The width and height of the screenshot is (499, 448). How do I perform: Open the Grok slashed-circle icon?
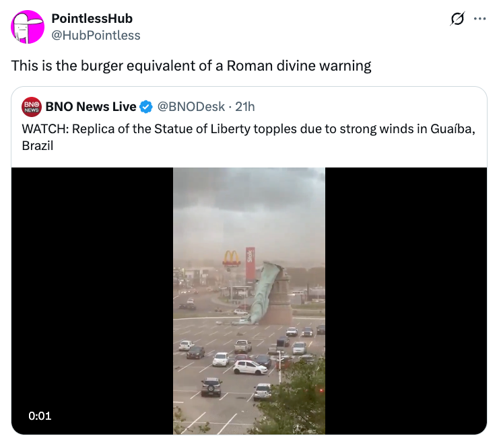457,19
